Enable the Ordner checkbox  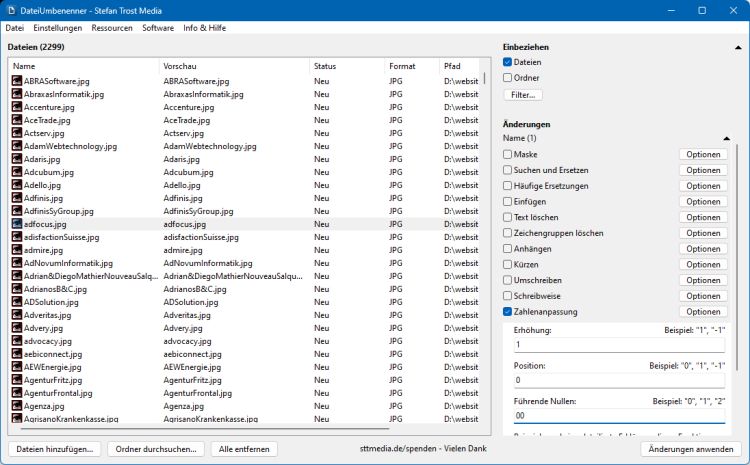click(508, 77)
